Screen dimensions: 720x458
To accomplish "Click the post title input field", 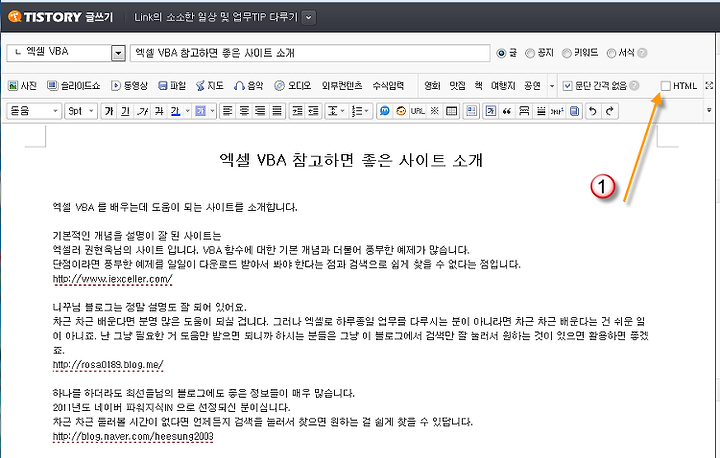I will pyautogui.click(x=310, y=53).
